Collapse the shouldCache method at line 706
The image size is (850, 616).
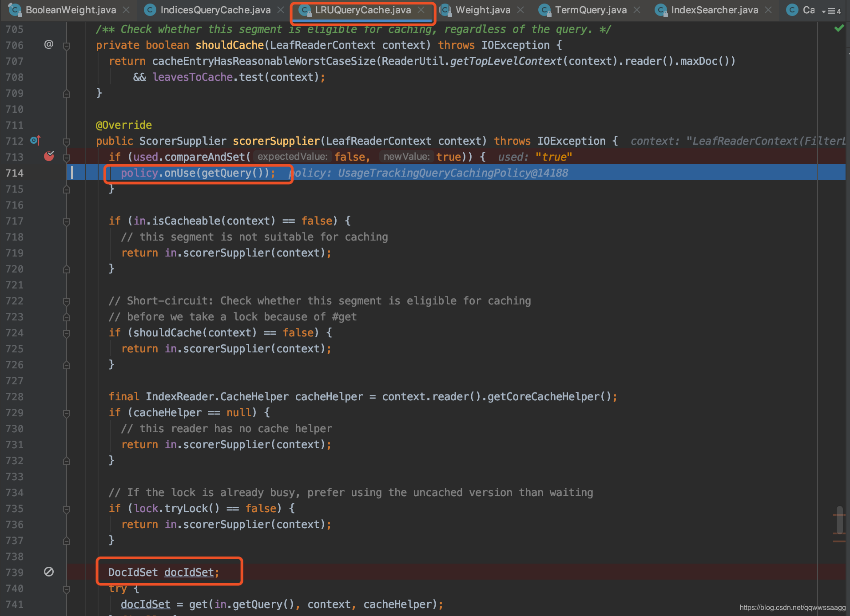pyautogui.click(x=67, y=46)
